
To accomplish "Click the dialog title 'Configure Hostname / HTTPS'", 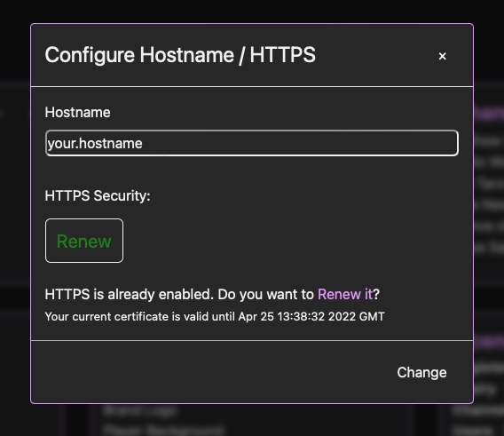I will [180, 55].
